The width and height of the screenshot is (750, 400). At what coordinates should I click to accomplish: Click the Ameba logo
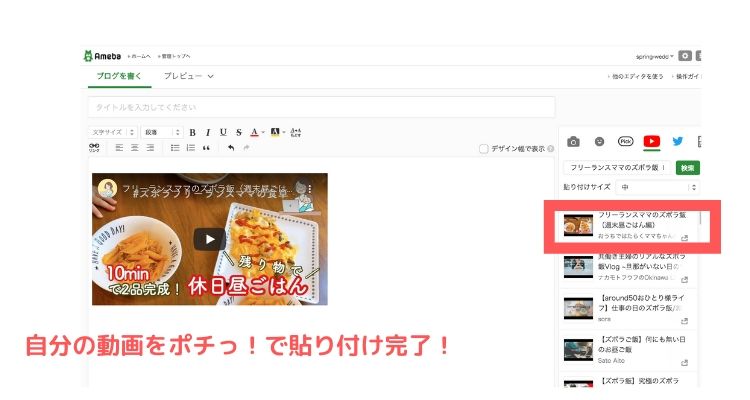click(x=102, y=56)
